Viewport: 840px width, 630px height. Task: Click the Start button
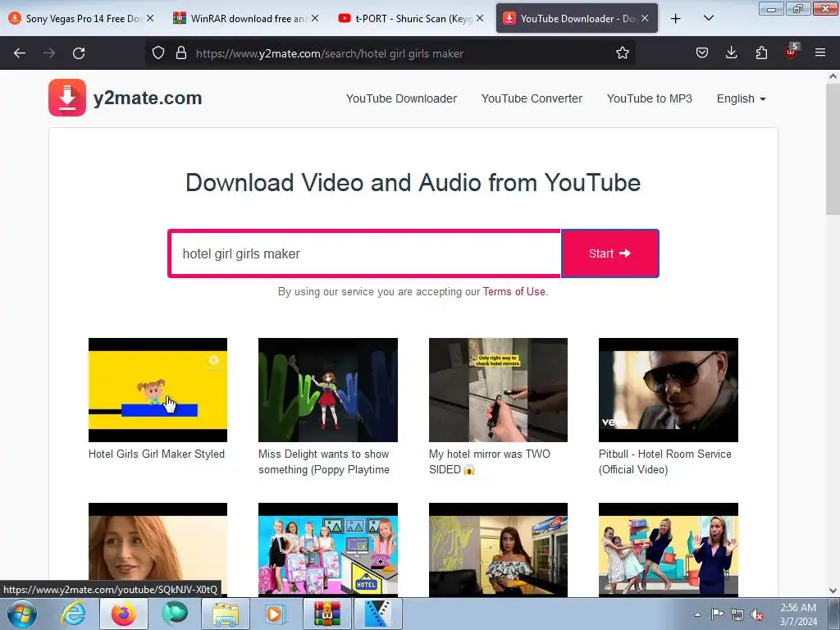coord(609,253)
